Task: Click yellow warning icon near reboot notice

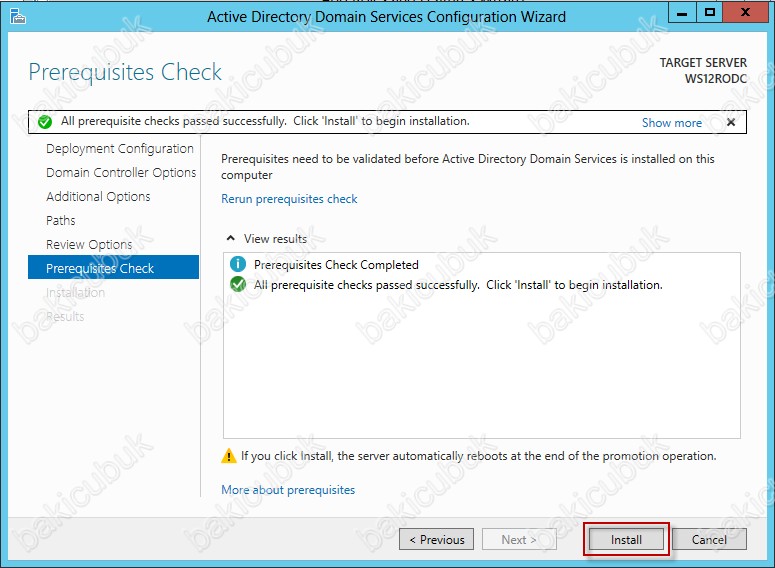Action: 228,455
